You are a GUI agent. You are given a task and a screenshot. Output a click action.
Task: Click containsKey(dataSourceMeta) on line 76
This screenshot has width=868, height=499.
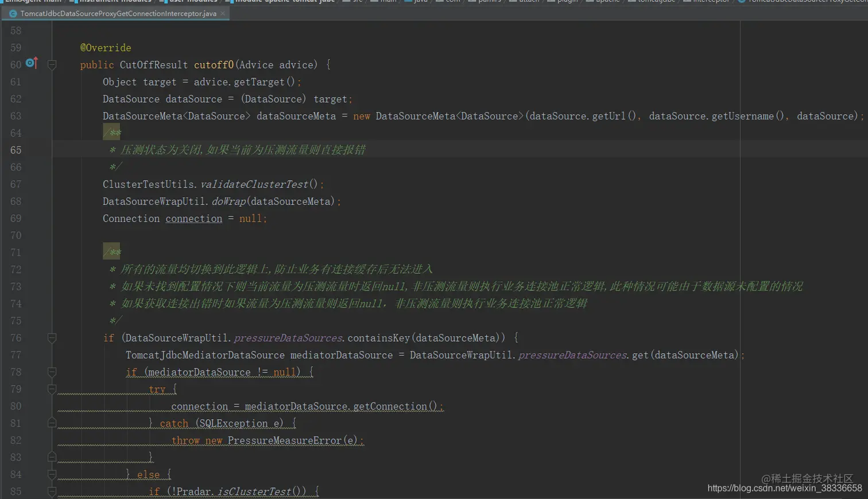[427, 338]
